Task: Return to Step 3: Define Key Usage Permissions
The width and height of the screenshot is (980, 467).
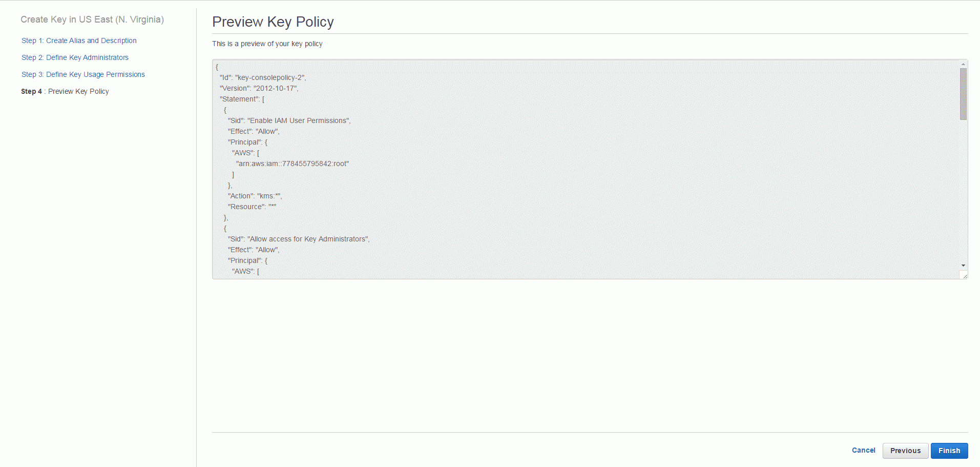Action: pyautogui.click(x=83, y=74)
